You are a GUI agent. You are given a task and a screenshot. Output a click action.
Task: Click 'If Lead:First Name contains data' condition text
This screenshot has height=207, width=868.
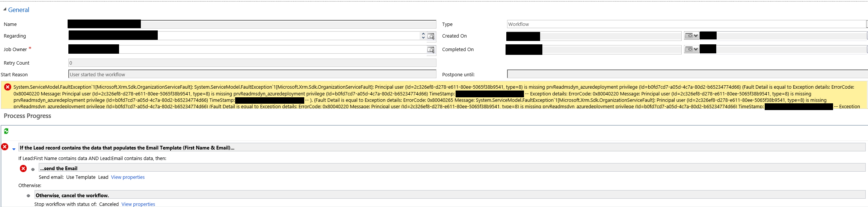point(92,158)
